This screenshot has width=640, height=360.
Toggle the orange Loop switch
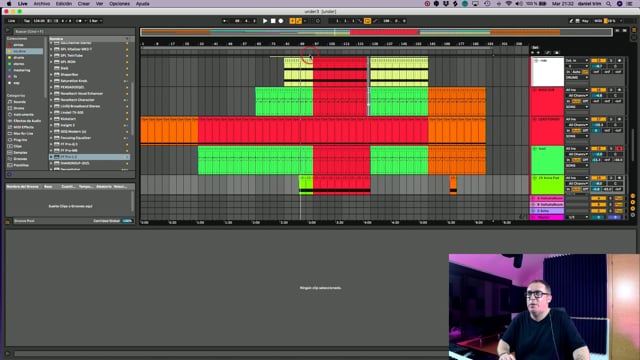pyautogui.click(x=367, y=21)
